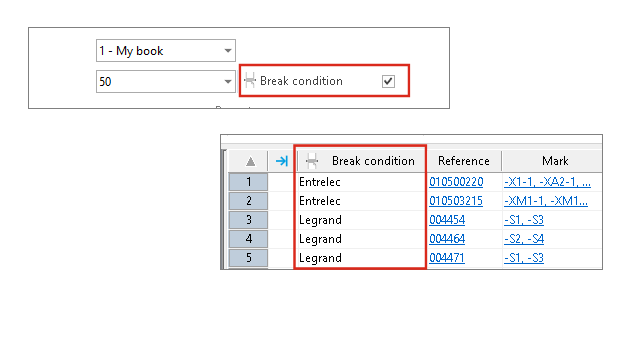Click the Break condition column header text
Screen dimensions: 640x360
(373, 161)
